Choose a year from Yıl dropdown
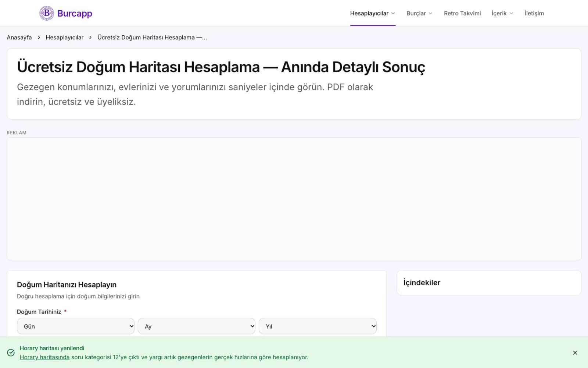Screen dimensions: 588x368 tap(318, 326)
